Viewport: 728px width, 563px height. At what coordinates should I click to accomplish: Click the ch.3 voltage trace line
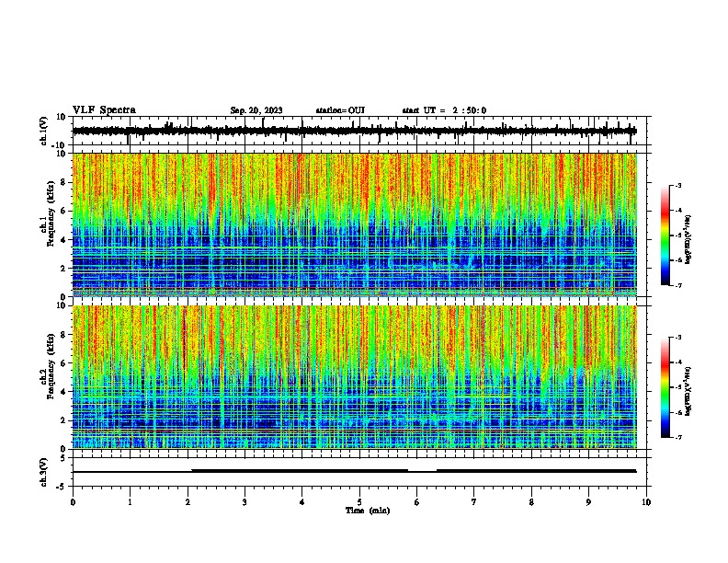tap(355, 471)
